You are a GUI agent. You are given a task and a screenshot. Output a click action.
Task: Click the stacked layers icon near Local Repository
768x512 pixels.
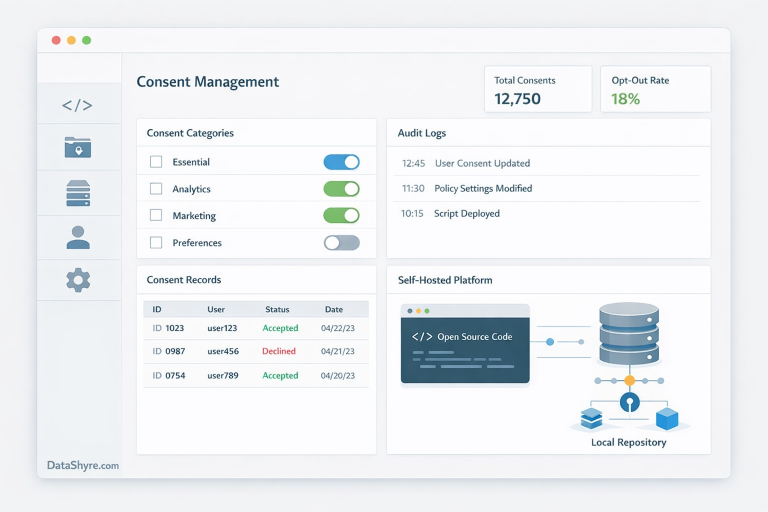tap(591, 418)
